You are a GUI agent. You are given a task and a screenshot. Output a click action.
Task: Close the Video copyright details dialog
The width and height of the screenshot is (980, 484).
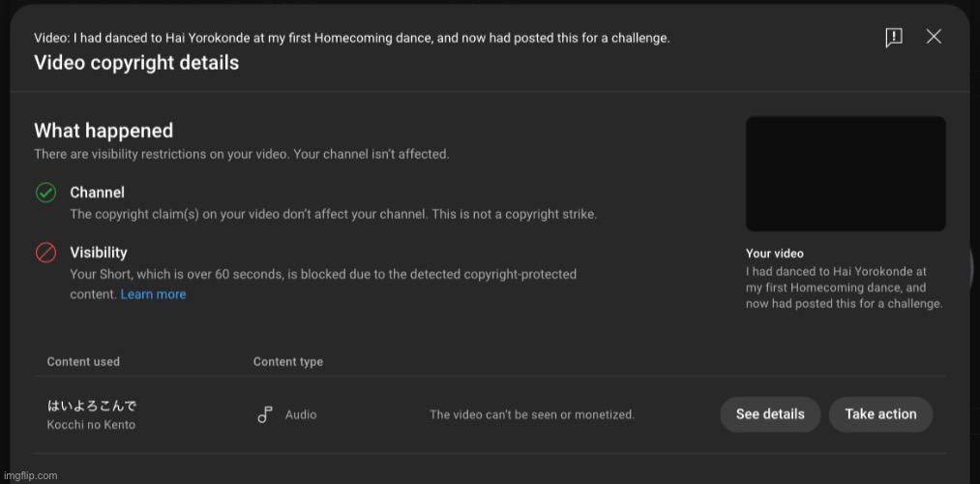(934, 36)
